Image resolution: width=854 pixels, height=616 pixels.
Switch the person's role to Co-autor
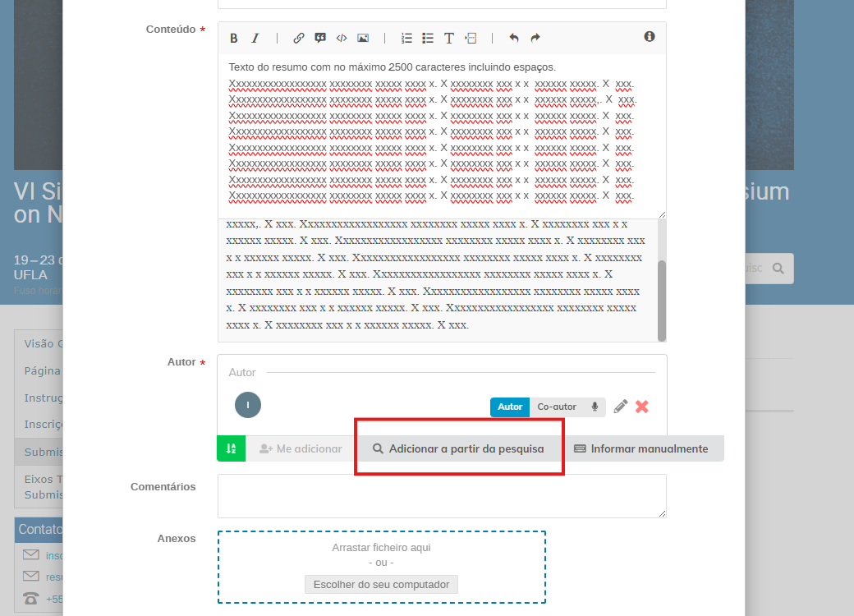[x=556, y=407]
